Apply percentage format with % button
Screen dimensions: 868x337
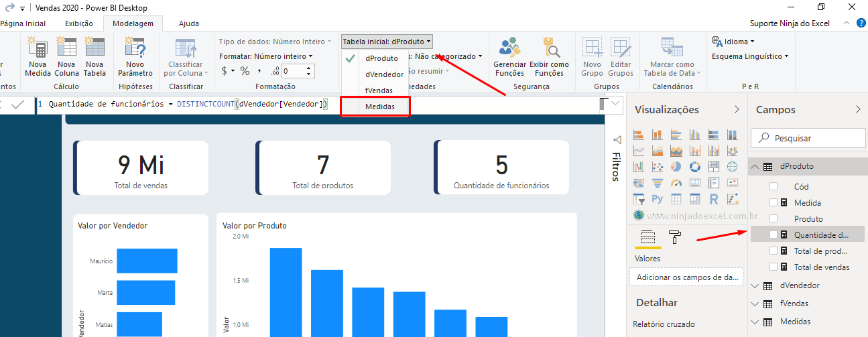click(x=245, y=70)
